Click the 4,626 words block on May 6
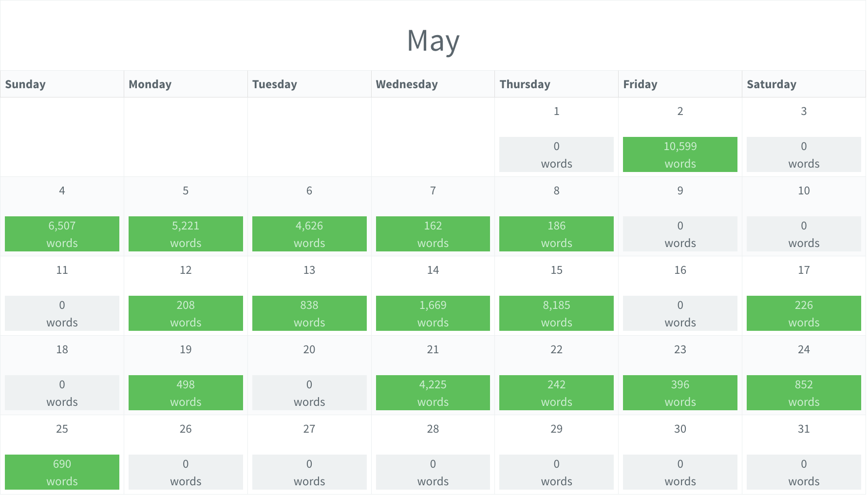 (x=309, y=234)
